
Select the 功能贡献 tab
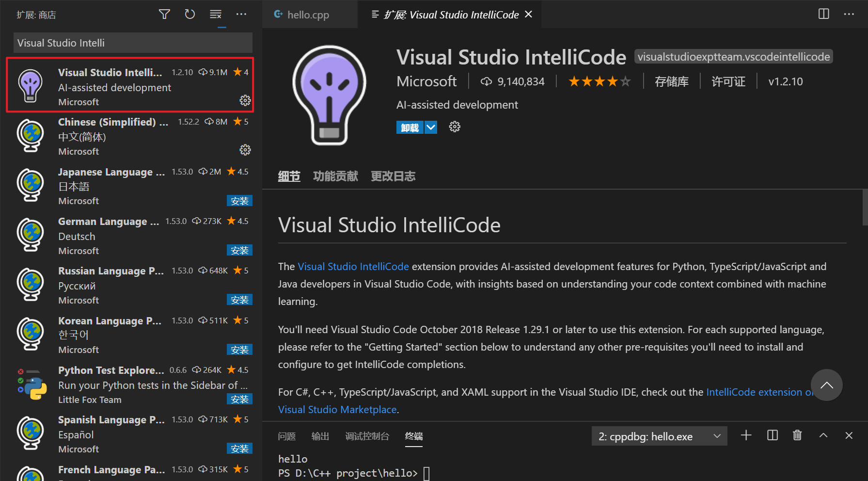coord(335,176)
